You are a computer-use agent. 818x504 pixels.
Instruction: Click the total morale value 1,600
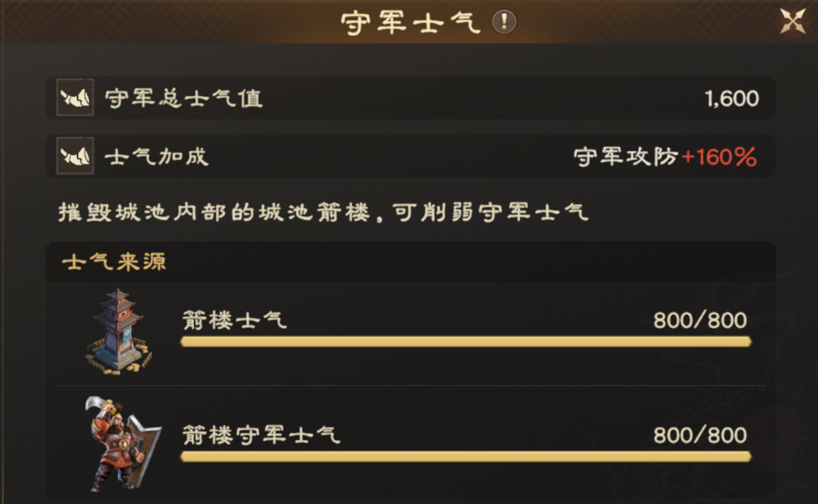732,99
